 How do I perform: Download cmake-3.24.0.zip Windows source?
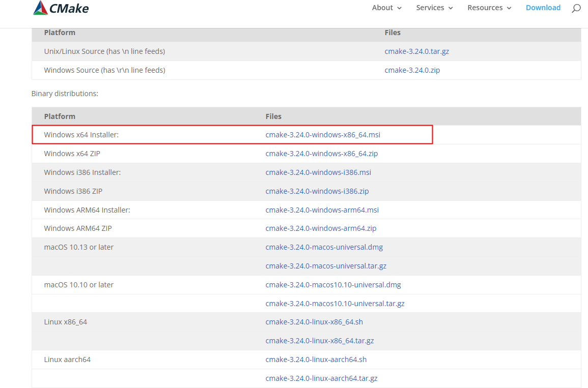(x=412, y=70)
